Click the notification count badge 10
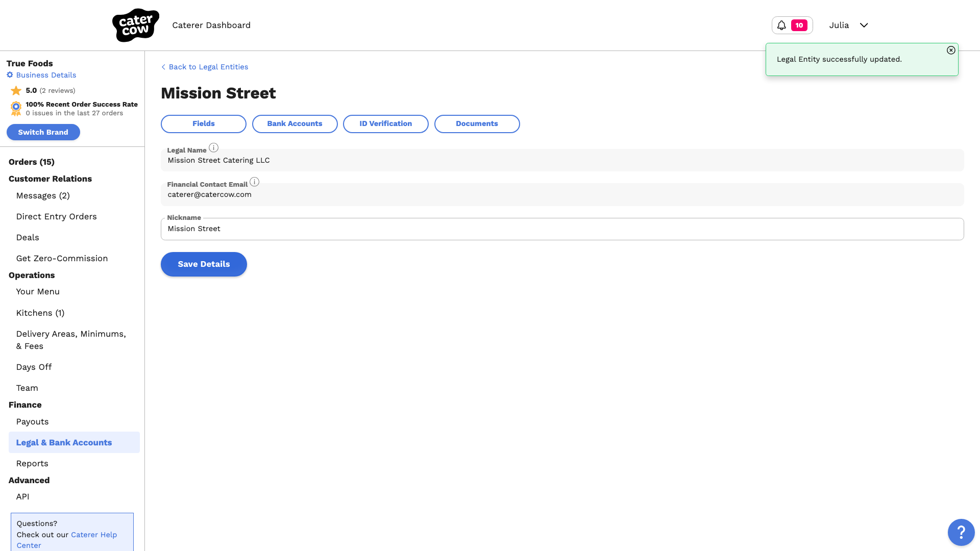The width and height of the screenshot is (980, 551). click(799, 25)
